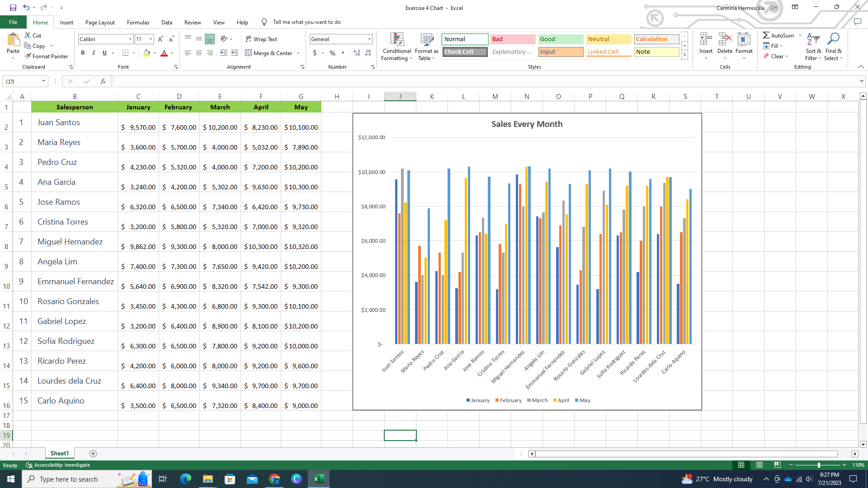Click the zoom slider handle
The width and height of the screenshot is (868, 488).
pos(819,465)
